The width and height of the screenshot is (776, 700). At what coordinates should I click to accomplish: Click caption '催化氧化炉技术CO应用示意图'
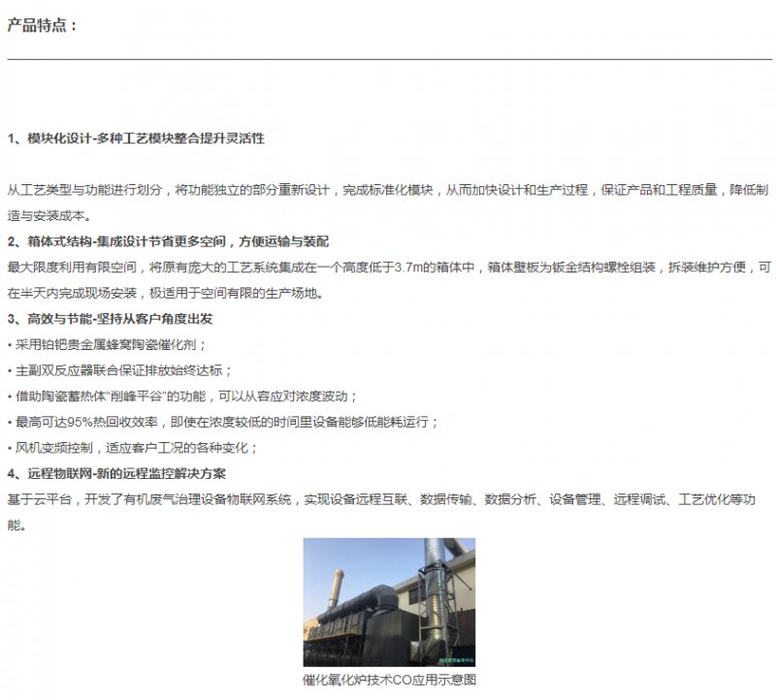389,680
